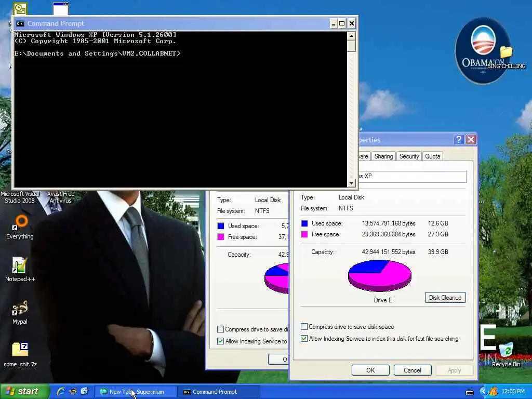Click the command prompt vertical scrollbar thumb

(351, 46)
